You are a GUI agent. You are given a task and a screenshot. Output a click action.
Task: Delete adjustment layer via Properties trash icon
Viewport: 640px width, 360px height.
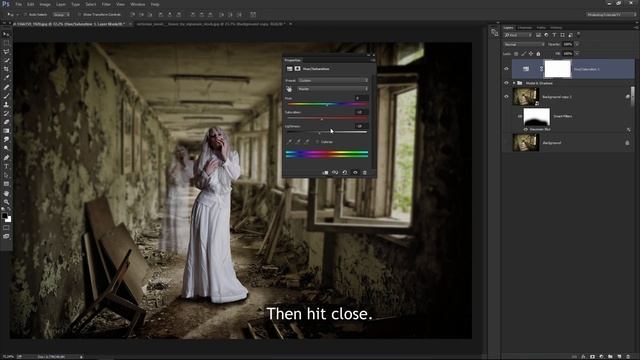tap(364, 173)
